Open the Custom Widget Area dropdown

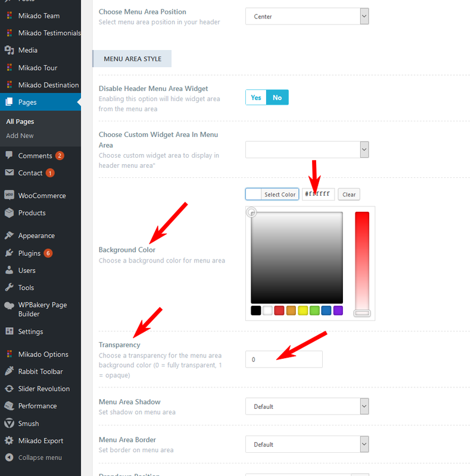307,149
